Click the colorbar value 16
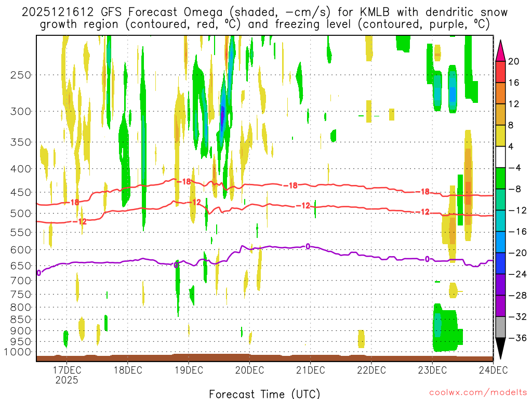 tap(513, 83)
